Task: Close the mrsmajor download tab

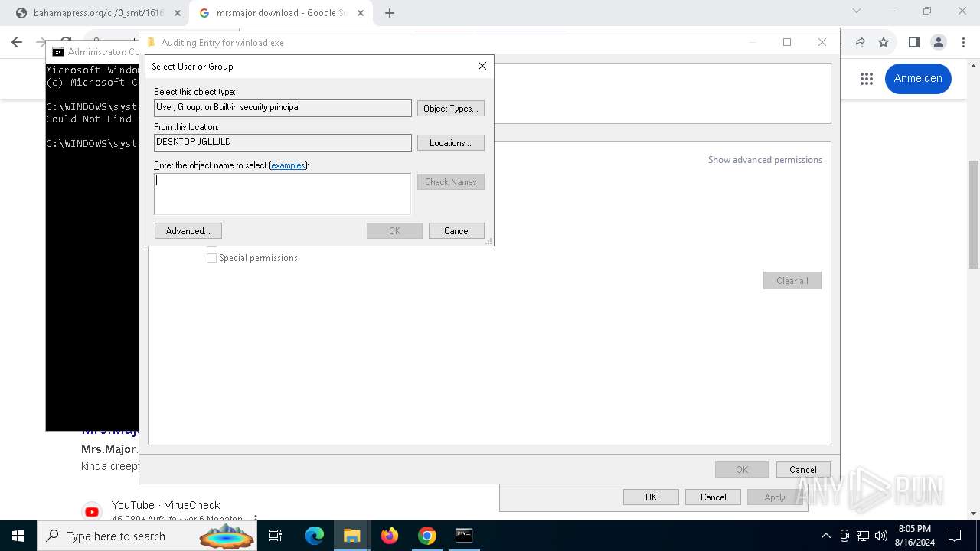Action: pos(361,13)
